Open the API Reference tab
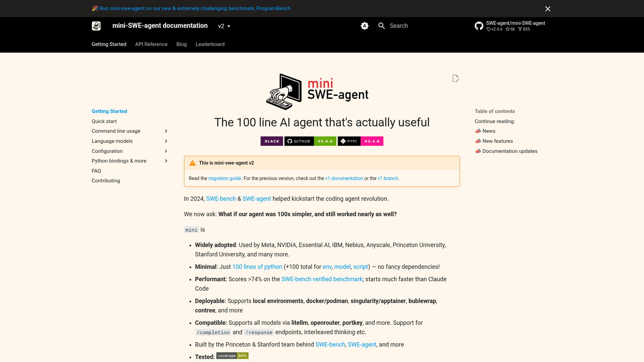The width and height of the screenshot is (644, 362). pyautogui.click(x=151, y=44)
